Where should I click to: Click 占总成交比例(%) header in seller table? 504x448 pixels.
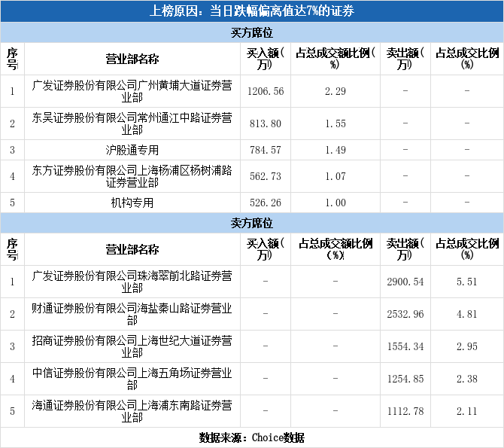[x=467, y=249]
